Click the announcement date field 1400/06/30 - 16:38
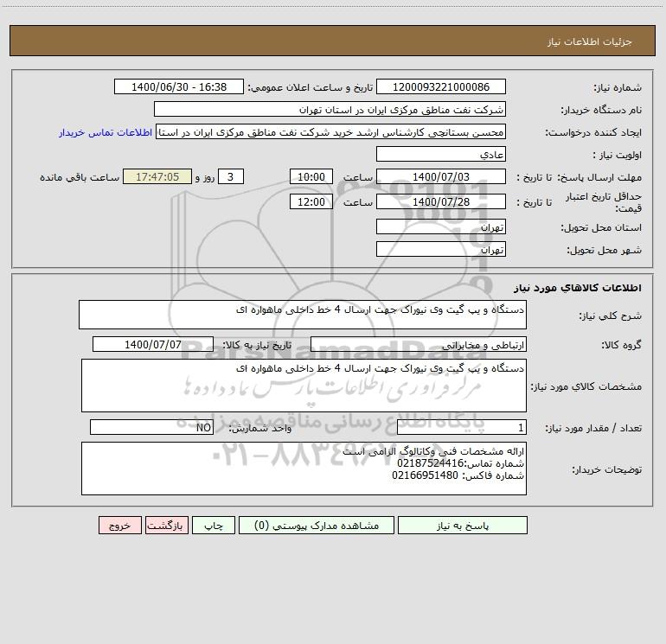Image resolution: width=666 pixels, height=644 pixels. click(x=179, y=86)
